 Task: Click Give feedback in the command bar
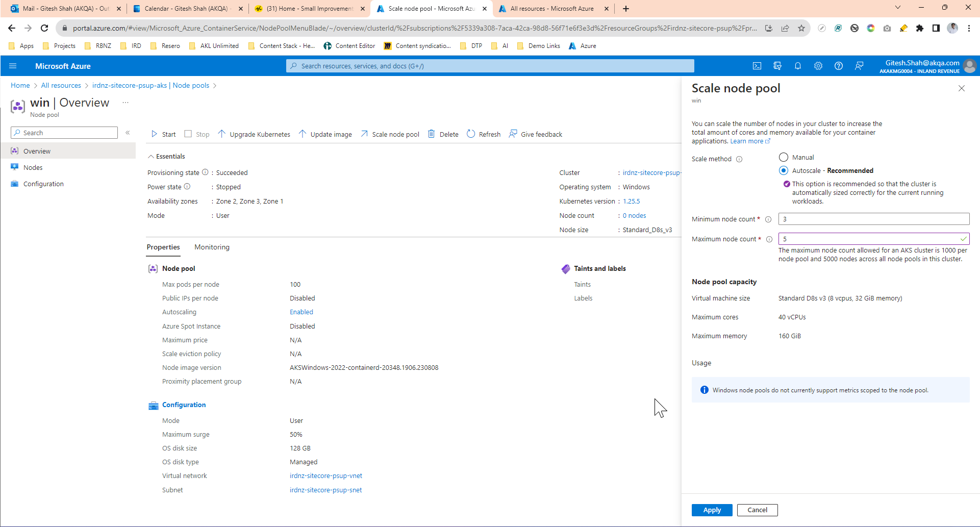coord(536,134)
